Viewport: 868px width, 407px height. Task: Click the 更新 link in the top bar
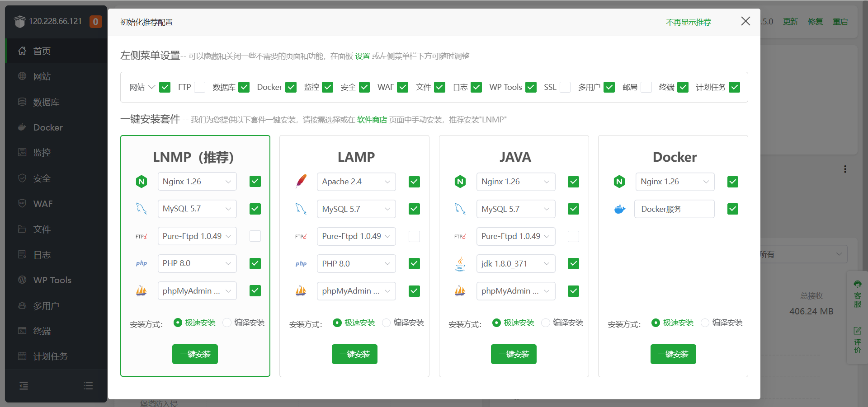tap(791, 22)
